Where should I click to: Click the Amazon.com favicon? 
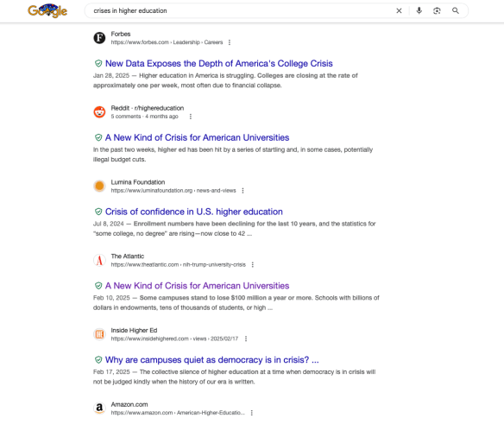[x=99, y=408]
